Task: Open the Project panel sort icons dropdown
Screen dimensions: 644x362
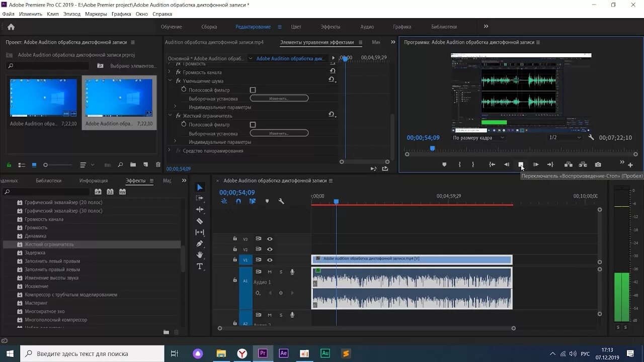Action: coord(86,165)
